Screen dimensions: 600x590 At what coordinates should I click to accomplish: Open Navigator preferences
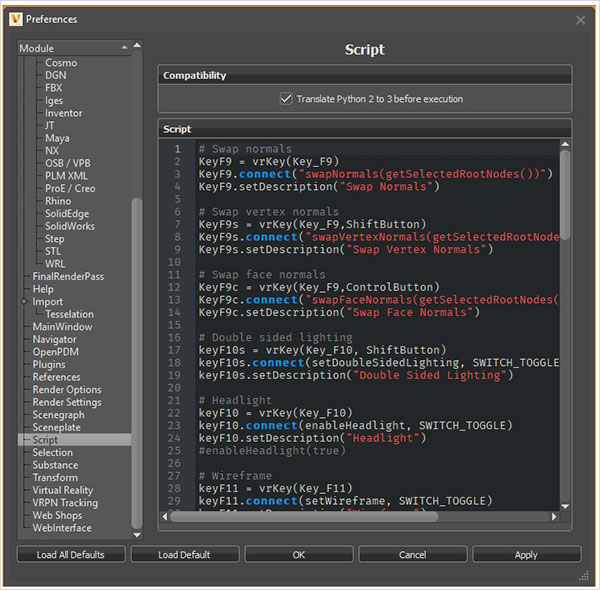pyautogui.click(x=54, y=339)
